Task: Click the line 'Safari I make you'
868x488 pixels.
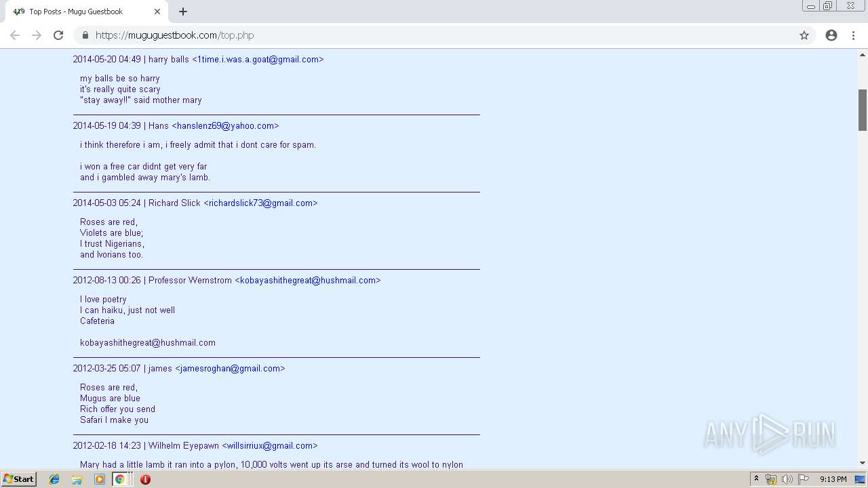Action: [115, 420]
